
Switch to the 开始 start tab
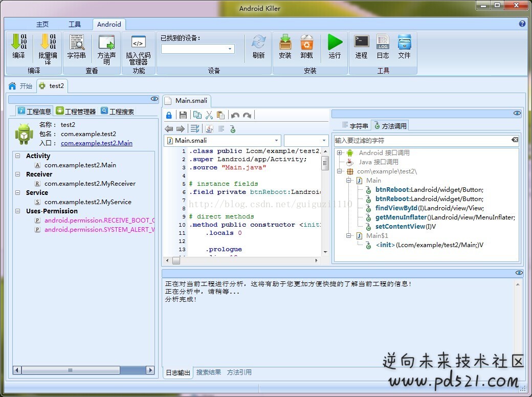pos(21,86)
